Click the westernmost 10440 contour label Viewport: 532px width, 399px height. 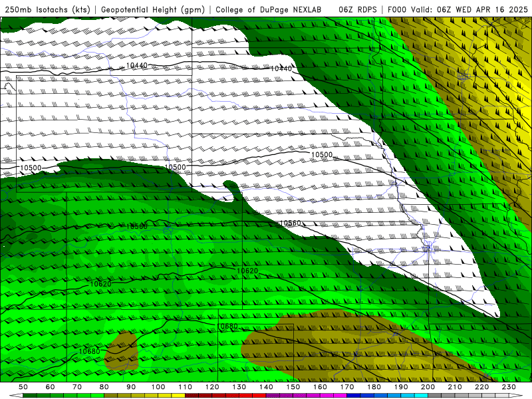(x=137, y=65)
